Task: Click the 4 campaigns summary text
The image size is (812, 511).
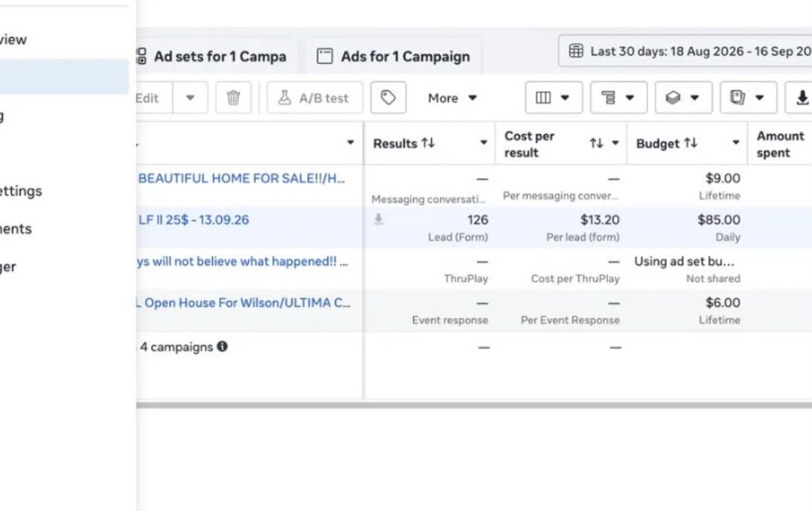Action: [176, 346]
